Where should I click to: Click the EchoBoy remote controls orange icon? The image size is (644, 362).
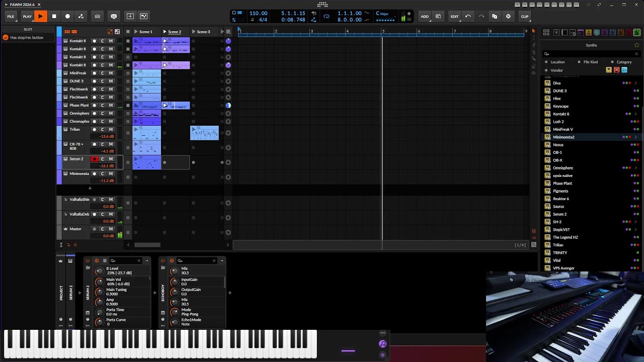coord(172,260)
